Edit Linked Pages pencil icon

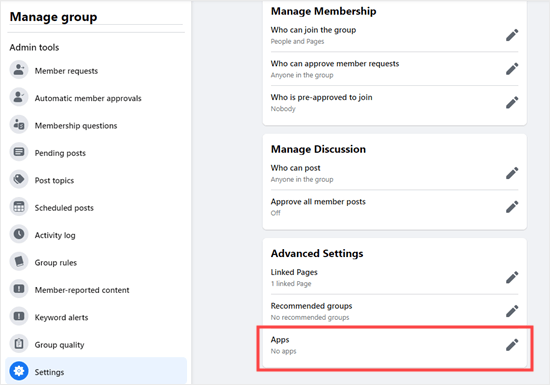pyautogui.click(x=512, y=277)
